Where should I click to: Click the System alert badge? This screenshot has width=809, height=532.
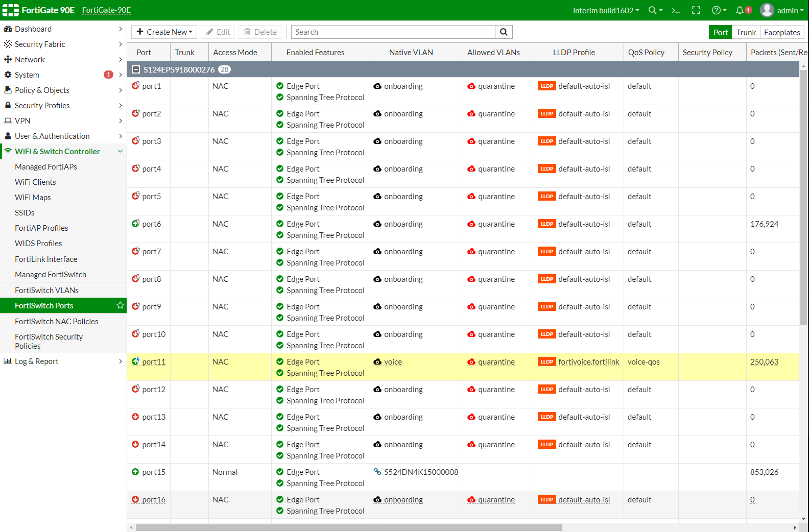[x=108, y=75]
